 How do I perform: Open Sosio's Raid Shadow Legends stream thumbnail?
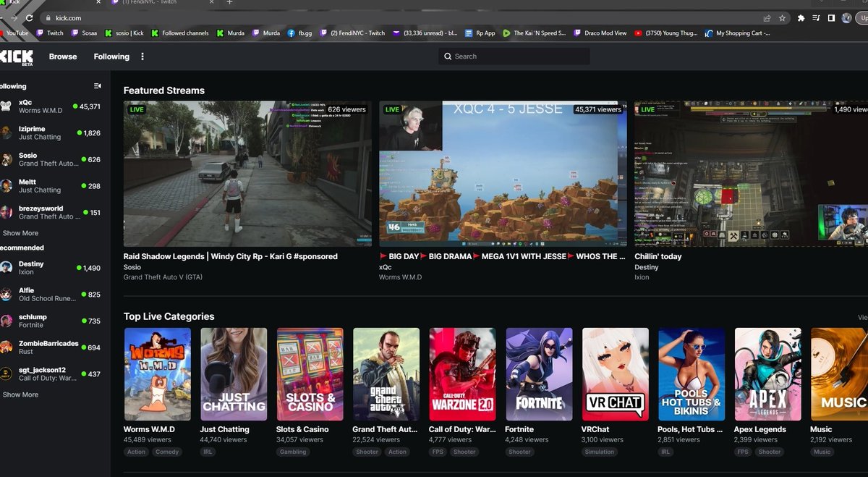pos(247,174)
